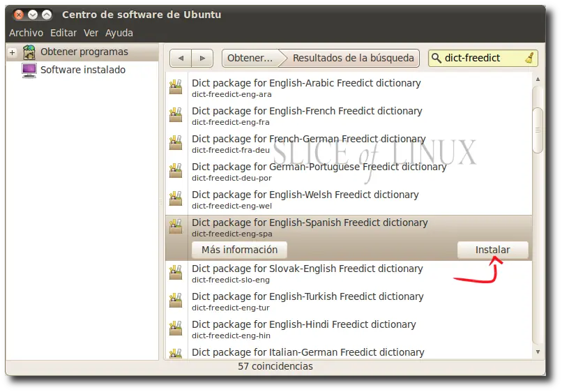562x392 pixels.
Task: Clear the search with the broom icon
Action: [530, 58]
